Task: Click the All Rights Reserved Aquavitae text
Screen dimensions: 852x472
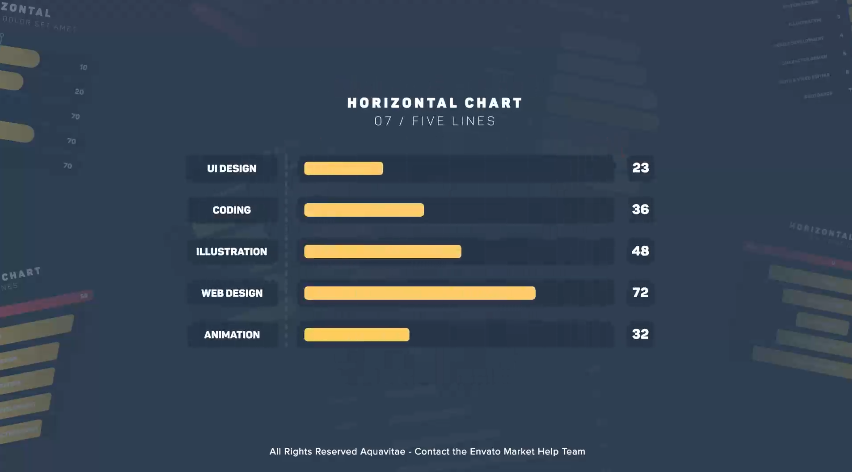Action: tap(337, 451)
